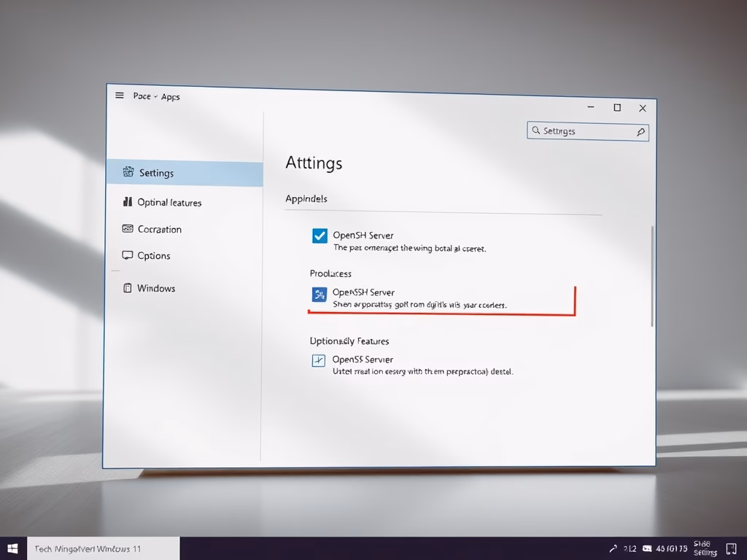
Task: Click the Uptionally Features heading
Action: click(x=349, y=341)
